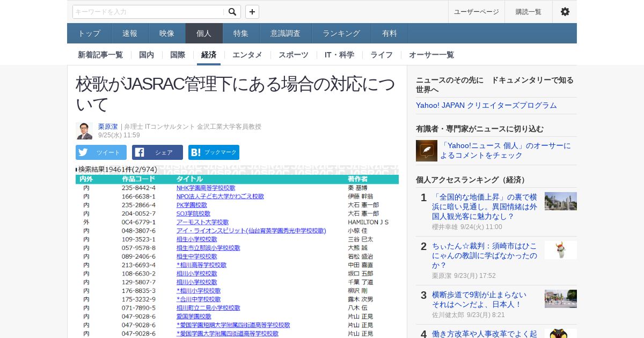644x338 pixels.
Task: Open 購読一覧 subscription list
Action: [529, 12]
